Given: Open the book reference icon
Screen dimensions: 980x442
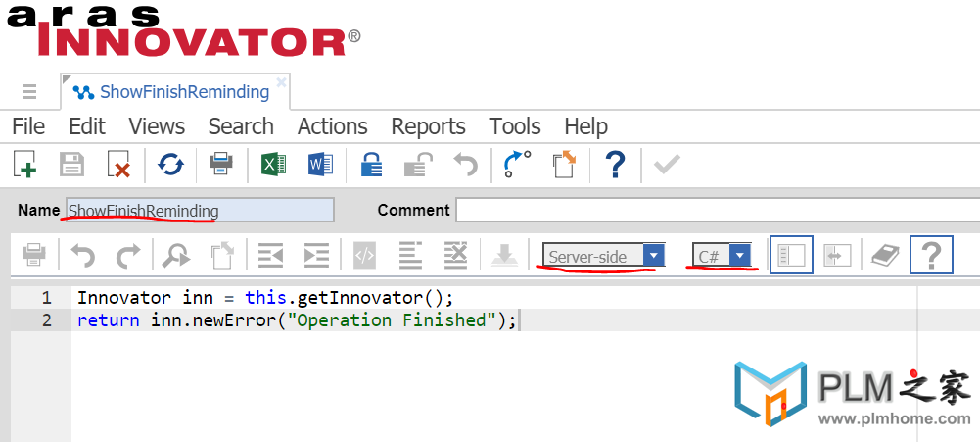Looking at the screenshot, I should (x=885, y=255).
